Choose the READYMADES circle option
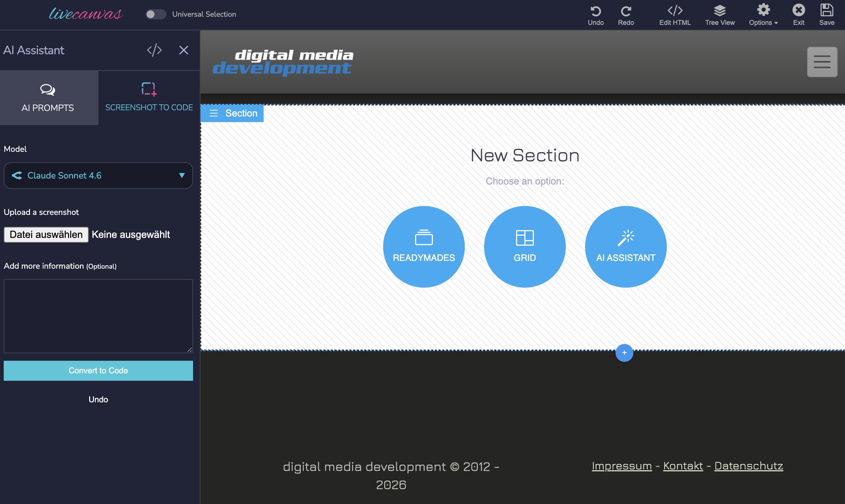This screenshot has height=504, width=845. pos(424,247)
